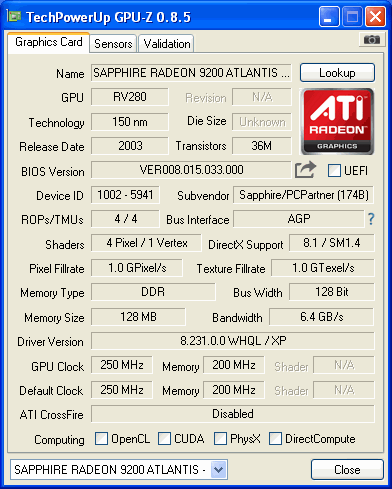Switch to the Graphics Card tab
Image resolution: width=392 pixels, height=489 pixels.
point(49,42)
